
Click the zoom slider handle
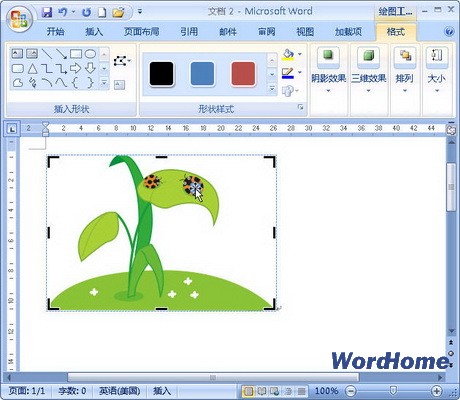coord(393,390)
